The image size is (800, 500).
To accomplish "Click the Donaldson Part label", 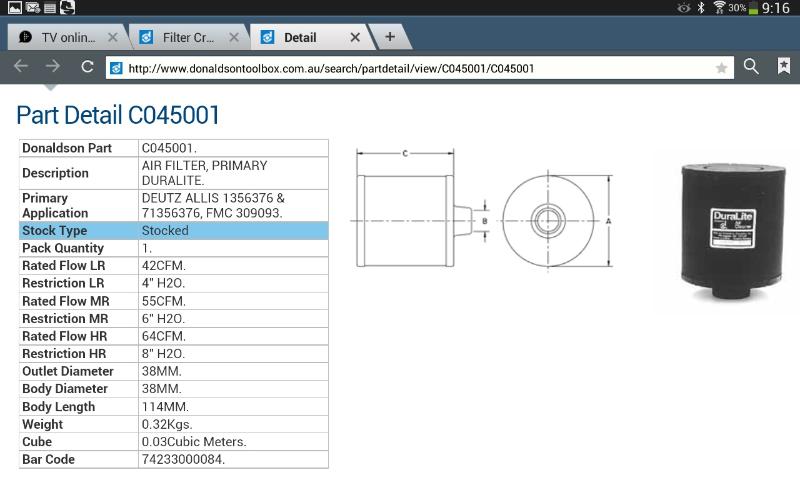I will pyautogui.click(x=67, y=148).
